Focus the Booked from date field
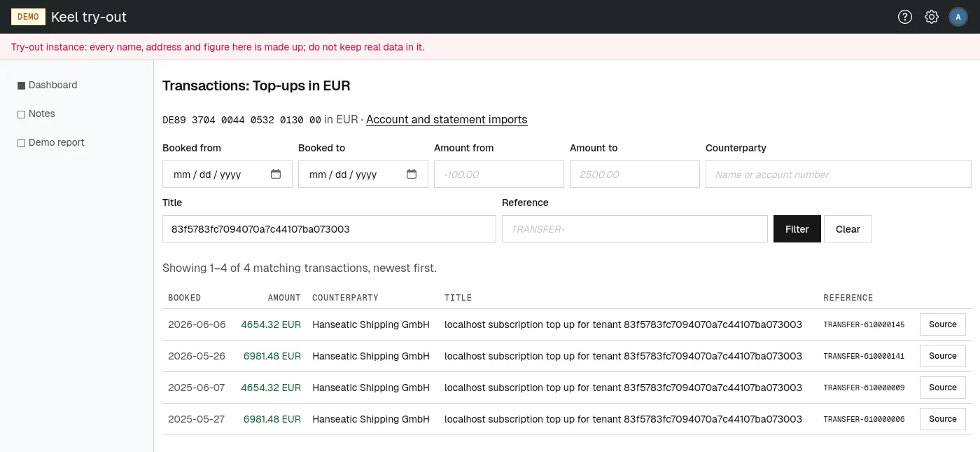 click(227, 174)
